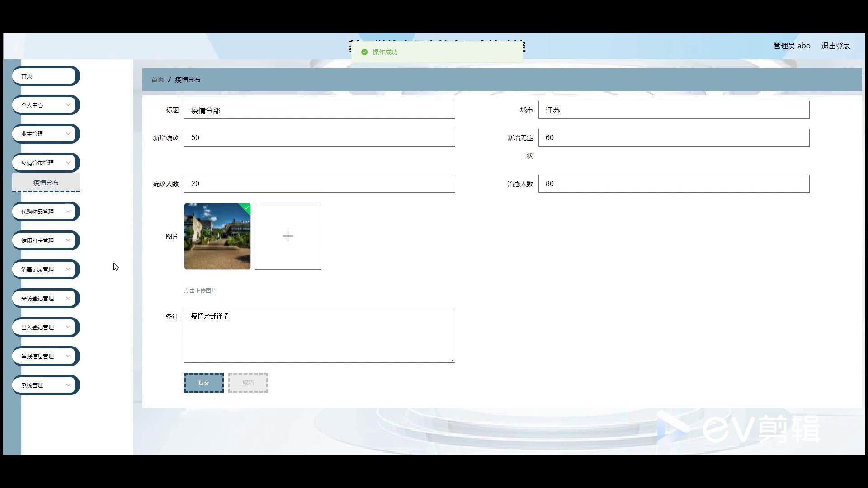Cancel with the 取消 button
This screenshot has width=868, height=488.
click(x=248, y=383)
